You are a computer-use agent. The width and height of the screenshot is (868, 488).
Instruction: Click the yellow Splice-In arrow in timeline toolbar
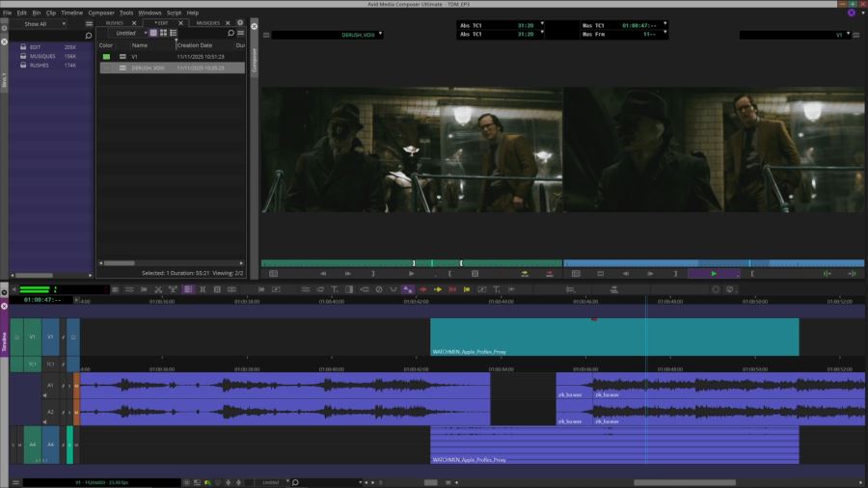[x=438, y=288]
